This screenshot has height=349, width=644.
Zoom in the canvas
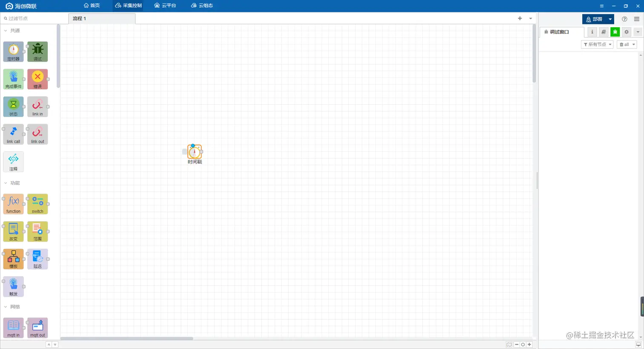tap(529, 344)
